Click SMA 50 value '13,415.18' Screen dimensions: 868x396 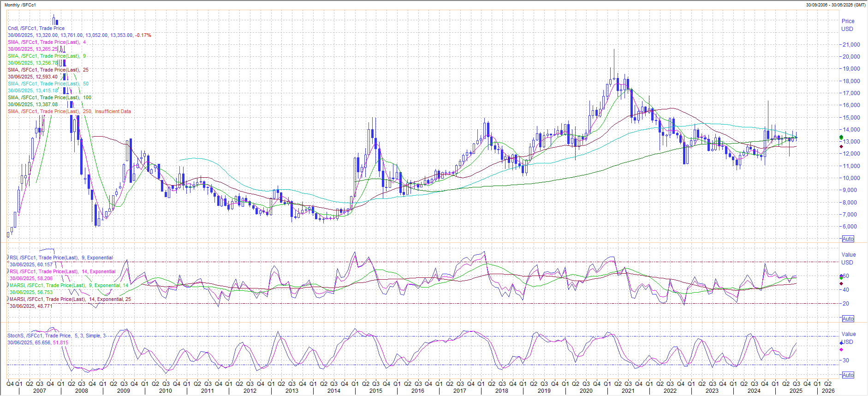[x=47, y=90]
